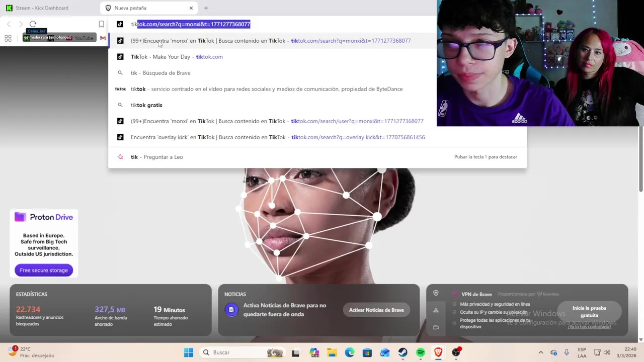Image resolution: width=644 pixels, height=362 pixels.
Task: Open the apps grid icon in the bookmarks bar
Action: click(8, 38)
